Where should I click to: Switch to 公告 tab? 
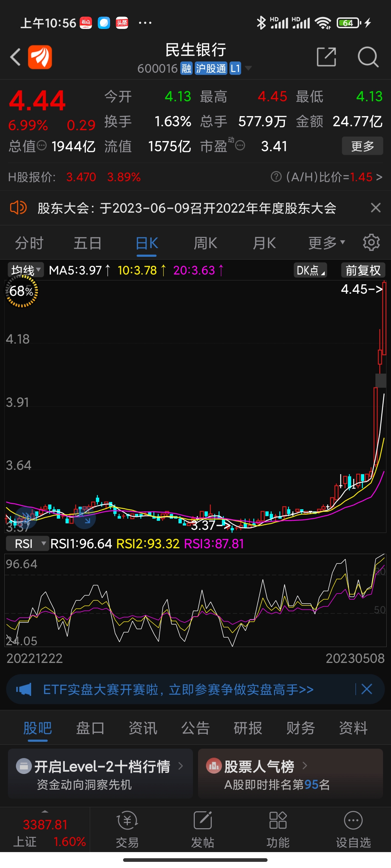[x=195, y=728]
